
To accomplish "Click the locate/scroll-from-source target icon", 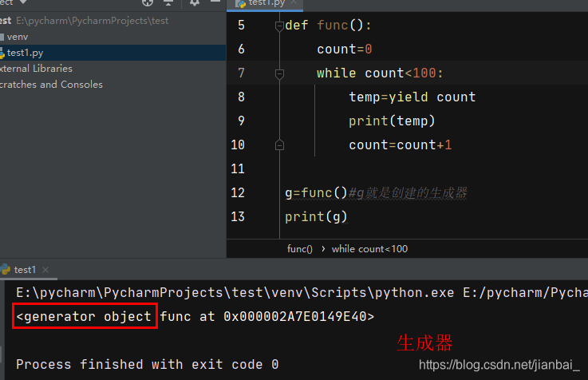I will 148,2.
